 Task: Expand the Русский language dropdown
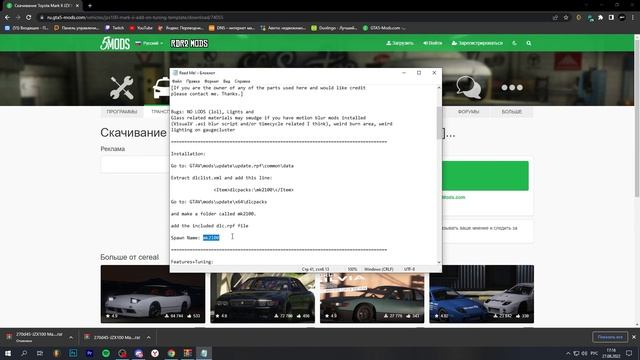149,43
